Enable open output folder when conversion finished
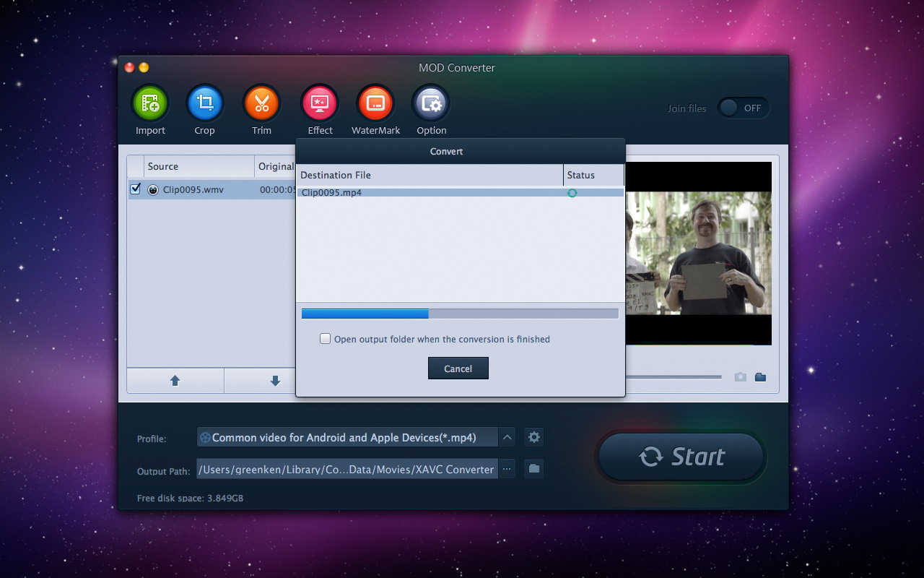 (x=325, y=338)
